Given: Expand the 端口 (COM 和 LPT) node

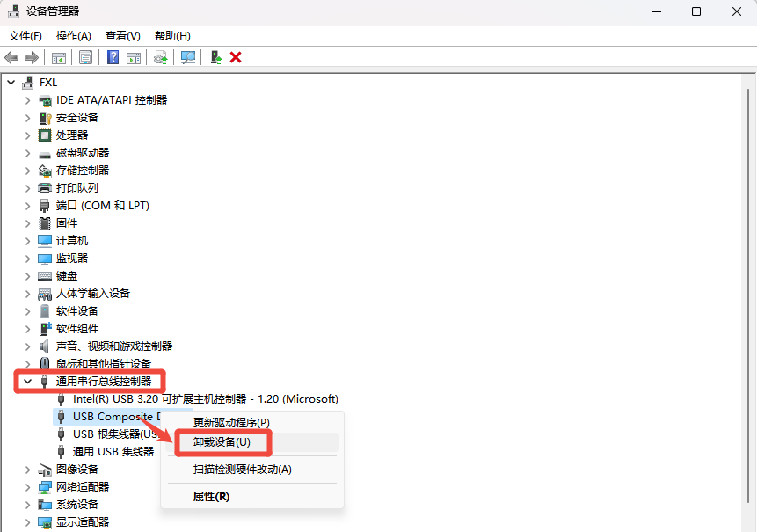Looking at the screenshot, I should tap(27, 206).
